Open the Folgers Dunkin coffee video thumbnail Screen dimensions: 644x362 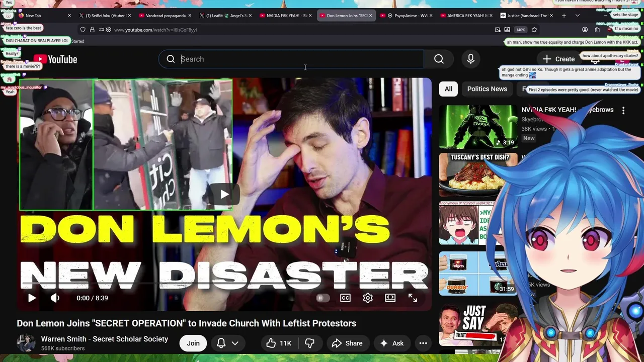pos(478,273)
